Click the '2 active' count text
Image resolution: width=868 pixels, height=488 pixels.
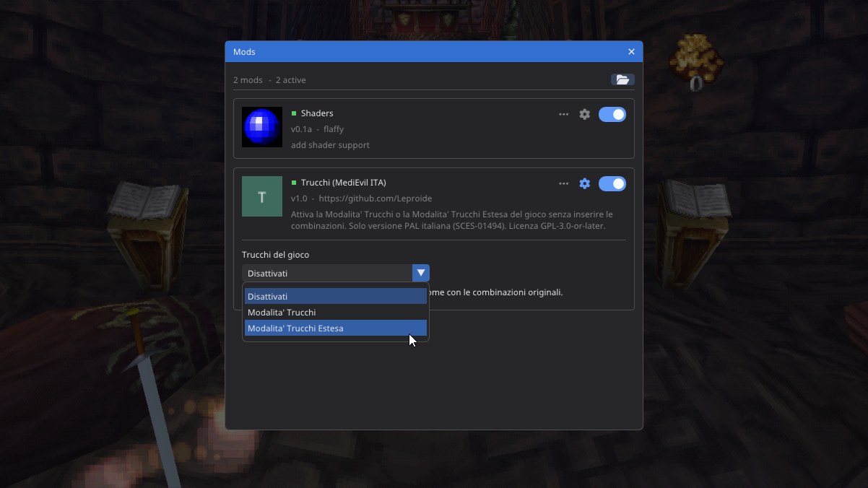[x=291, y=80]
